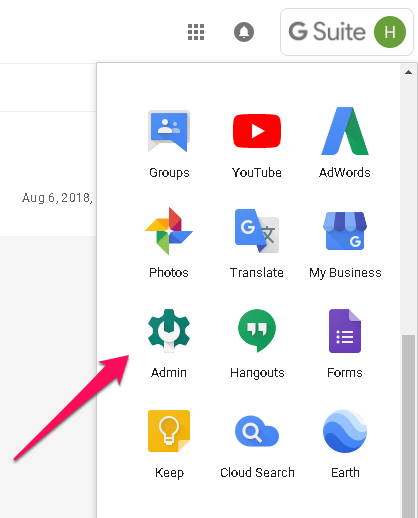Image resolution: width=418 pixels, height=518 pixels.
Task: Click the scrollbar up arrow
Action: tap(408, 72)
